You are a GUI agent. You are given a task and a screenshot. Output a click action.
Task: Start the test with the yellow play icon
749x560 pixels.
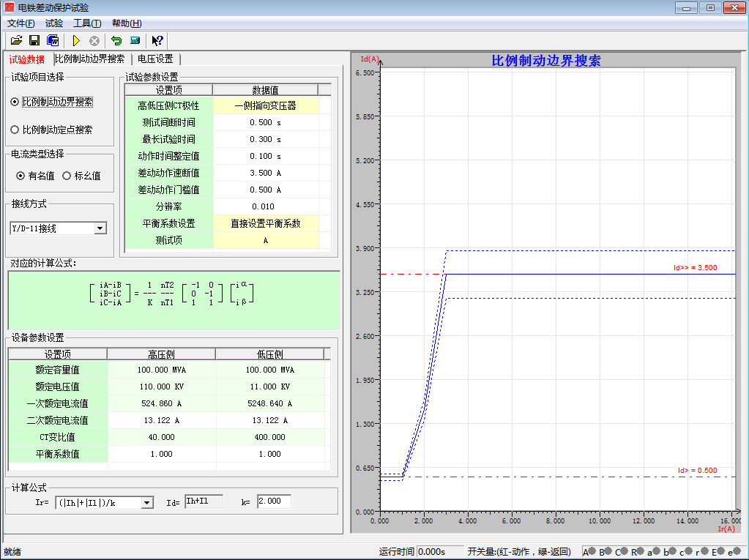coord(75,40)
